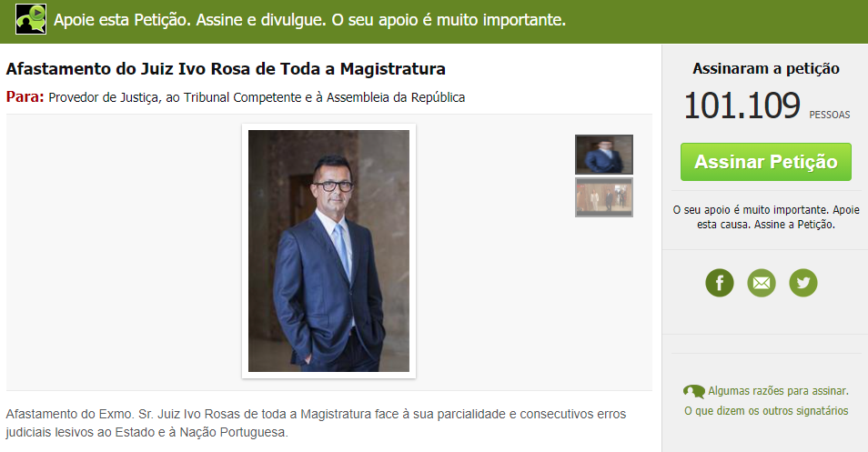Screen dimensions: 868x452
Task: Click the green banner support text
Action: click(309, 20)
